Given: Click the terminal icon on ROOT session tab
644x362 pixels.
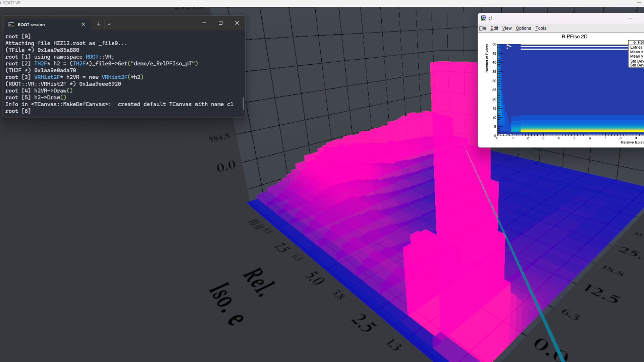Looking at the screenshot, I should (x=11, y=24).
